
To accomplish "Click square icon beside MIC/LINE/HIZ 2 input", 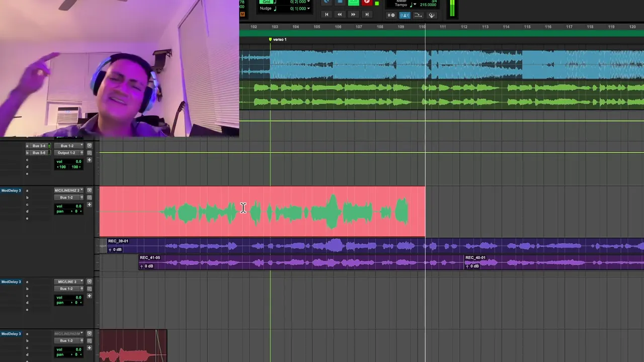I will pyautogui.click(x=89, y=190).
